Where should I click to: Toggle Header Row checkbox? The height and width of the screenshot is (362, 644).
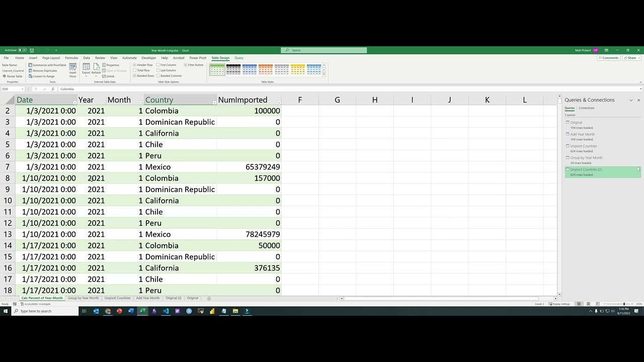click(134, 65)
